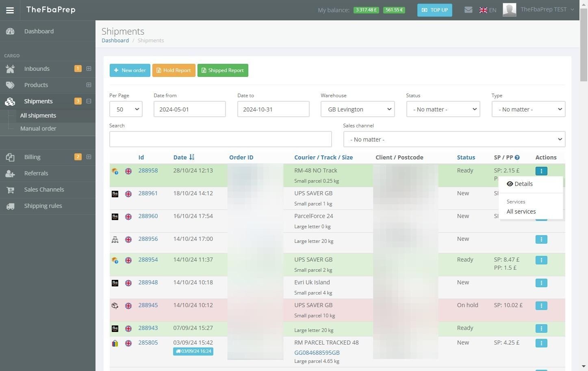Image resolution: width=588 pixels, height=371 pixels.
Task: Open the Per Page dropdown
Action: 126,109
